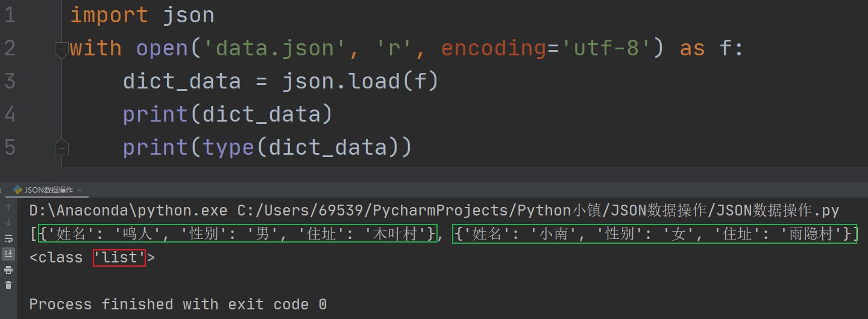
Task: Click the 'utf-8' string literal
Action: pos(606,48)
